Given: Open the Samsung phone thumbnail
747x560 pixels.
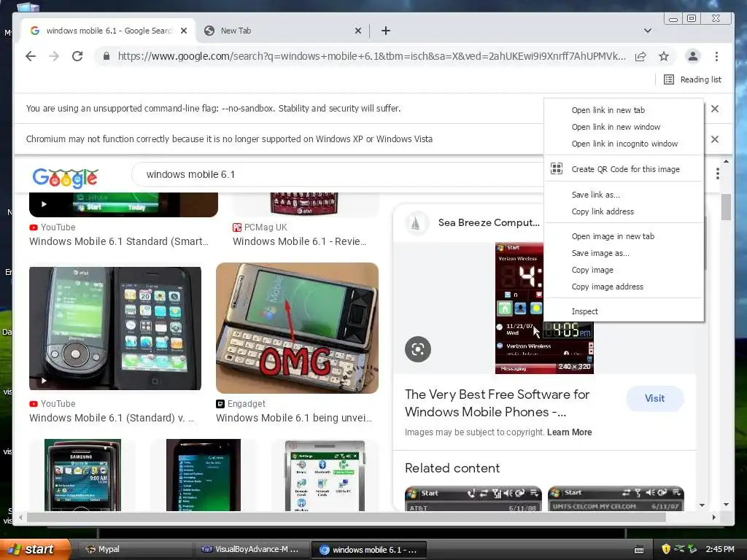Looking at the screenshot, I should [82, 475].
